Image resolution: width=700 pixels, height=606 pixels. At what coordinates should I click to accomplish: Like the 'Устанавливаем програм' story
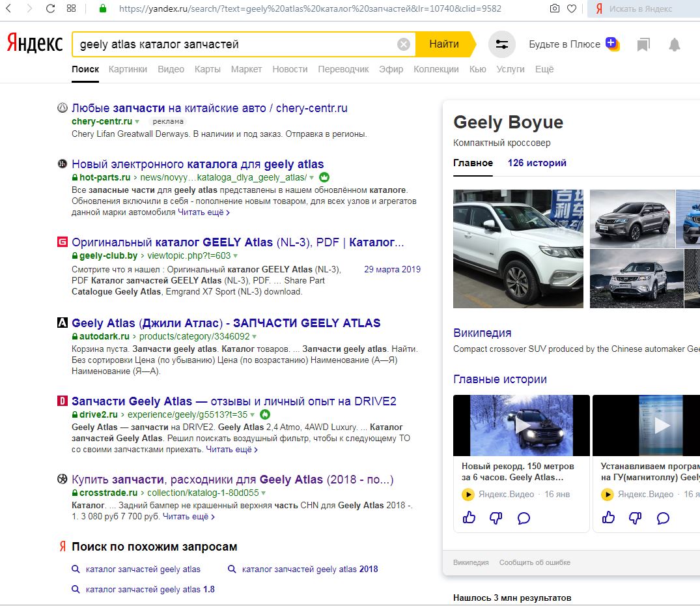(608, 517)
